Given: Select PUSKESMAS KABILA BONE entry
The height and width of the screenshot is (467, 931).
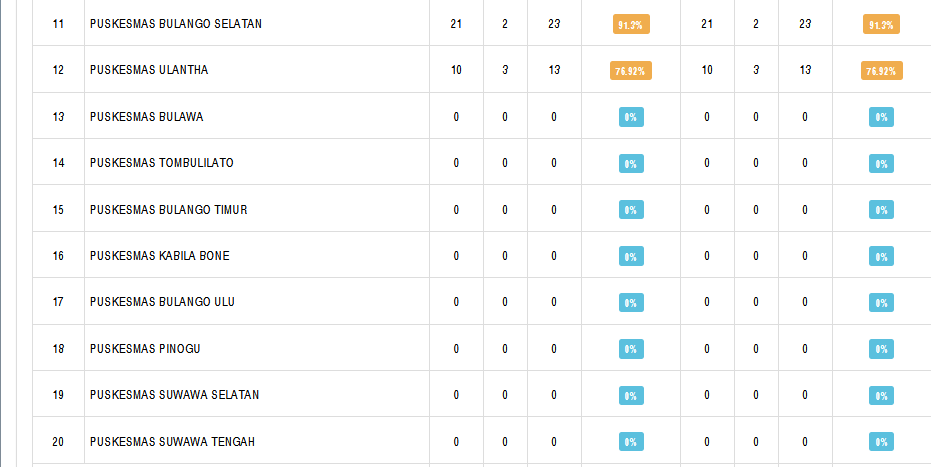Looking at the screenshot, I should tap(160, 256).
